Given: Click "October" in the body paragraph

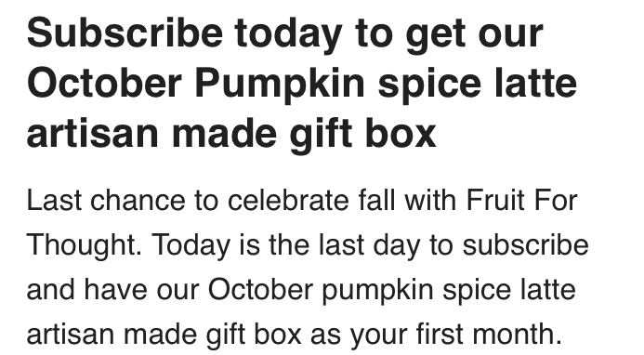Looking at the screenshot, I should tap(260, 289).
